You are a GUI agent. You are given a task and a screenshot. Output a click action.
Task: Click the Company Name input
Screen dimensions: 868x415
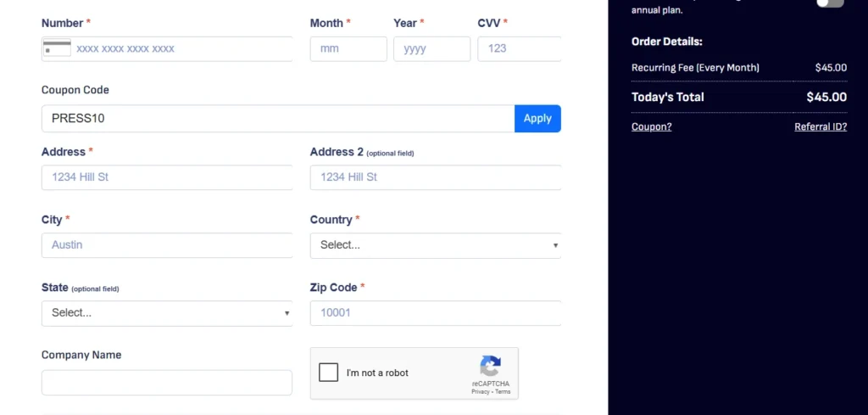pos(167,383)
